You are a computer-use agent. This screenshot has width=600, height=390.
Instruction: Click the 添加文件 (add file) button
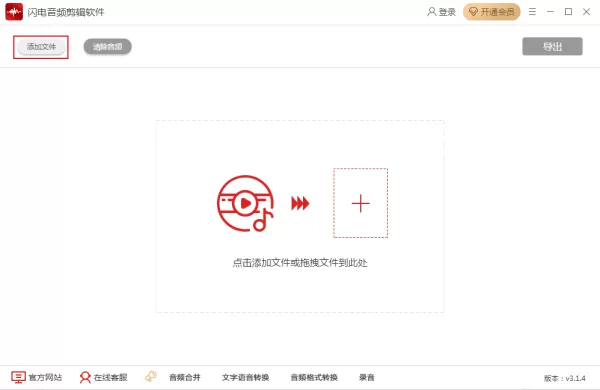tap(41, 47)
